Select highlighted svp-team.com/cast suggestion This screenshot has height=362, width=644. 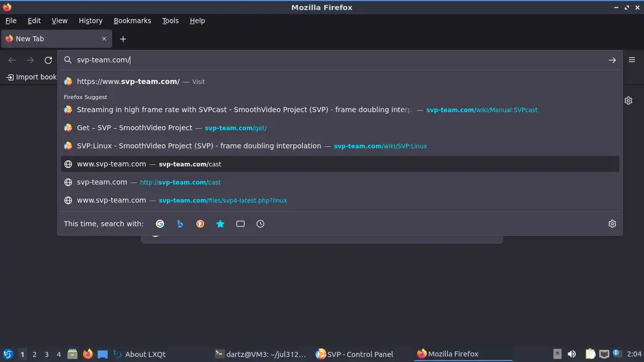click(340, 164)
